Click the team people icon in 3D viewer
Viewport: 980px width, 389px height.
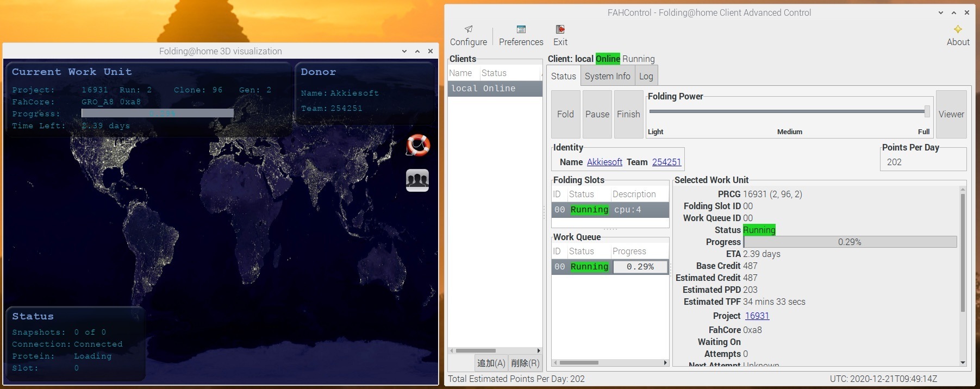(x=417, y=180)
